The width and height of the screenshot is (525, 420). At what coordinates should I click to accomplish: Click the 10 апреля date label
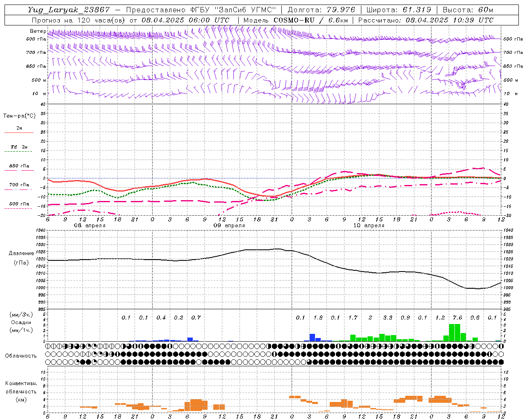point(369,226)
